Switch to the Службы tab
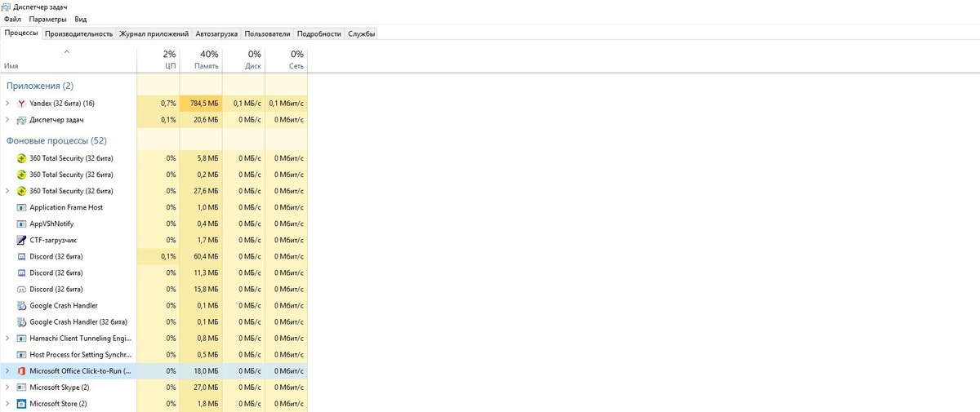 click(362, 34)
